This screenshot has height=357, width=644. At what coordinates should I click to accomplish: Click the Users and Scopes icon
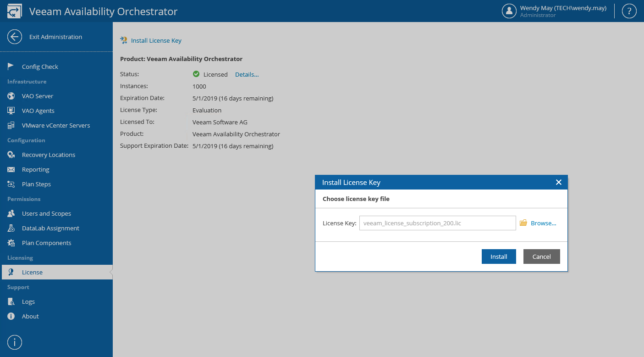tap(11, 213)
